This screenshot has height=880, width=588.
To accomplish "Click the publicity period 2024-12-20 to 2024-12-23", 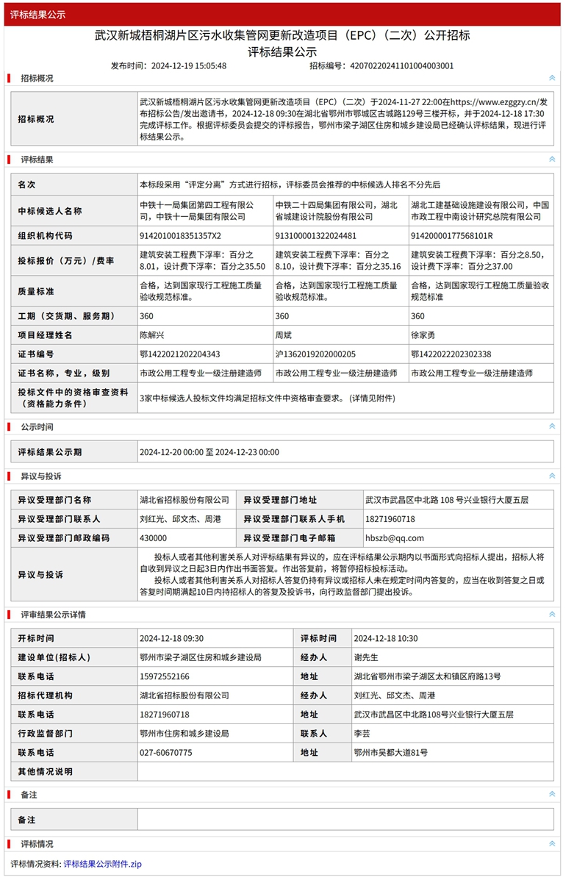I will click(x=209, y=452).
